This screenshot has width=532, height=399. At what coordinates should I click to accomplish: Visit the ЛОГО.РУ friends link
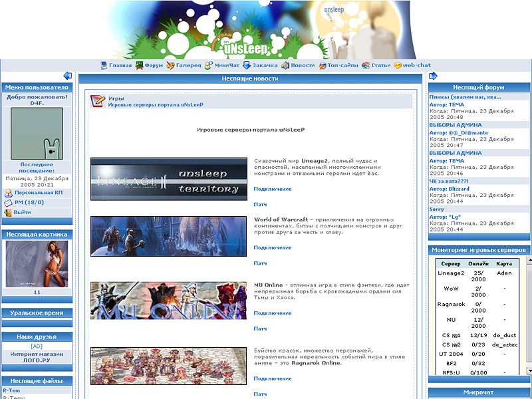pyautogui.click(x=37, y=361)
